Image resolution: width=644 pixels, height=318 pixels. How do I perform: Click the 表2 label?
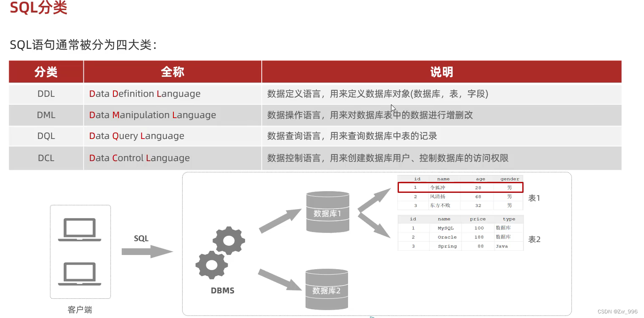pos(534,239)
